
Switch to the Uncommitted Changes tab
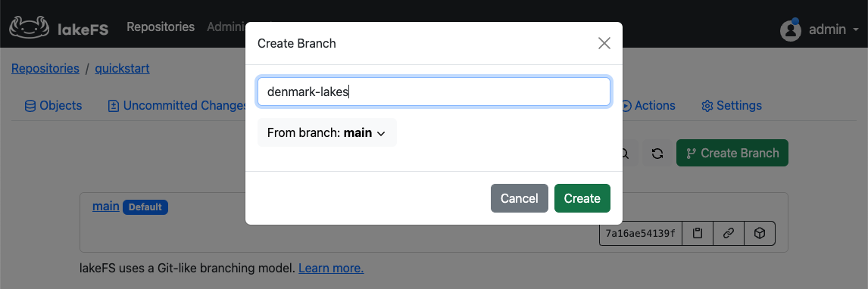tap(178, 106)
